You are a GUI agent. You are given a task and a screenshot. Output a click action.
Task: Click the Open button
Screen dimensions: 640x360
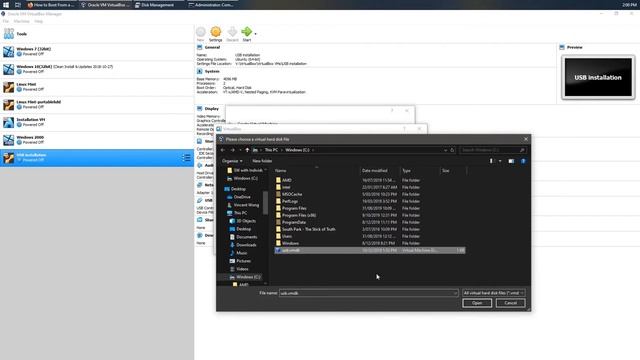pyautogui.click(x=477, y=303)
